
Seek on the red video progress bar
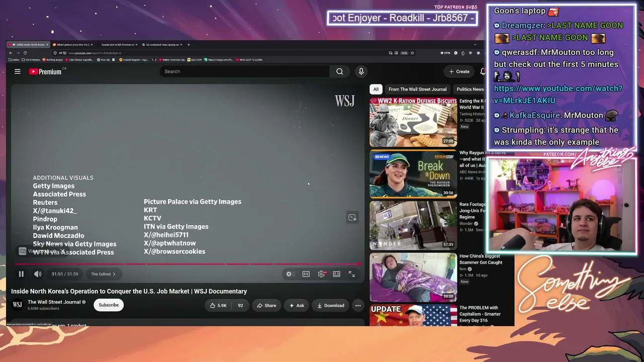187,264
